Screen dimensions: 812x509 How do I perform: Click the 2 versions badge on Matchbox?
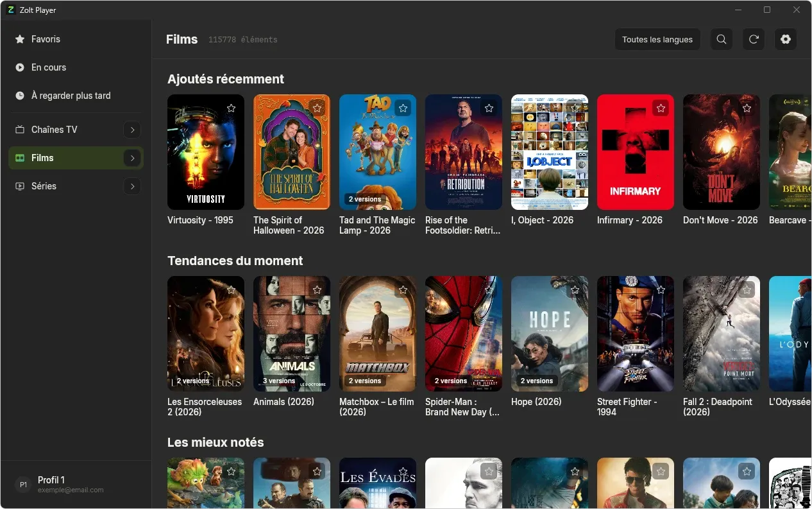click(365, 381)
